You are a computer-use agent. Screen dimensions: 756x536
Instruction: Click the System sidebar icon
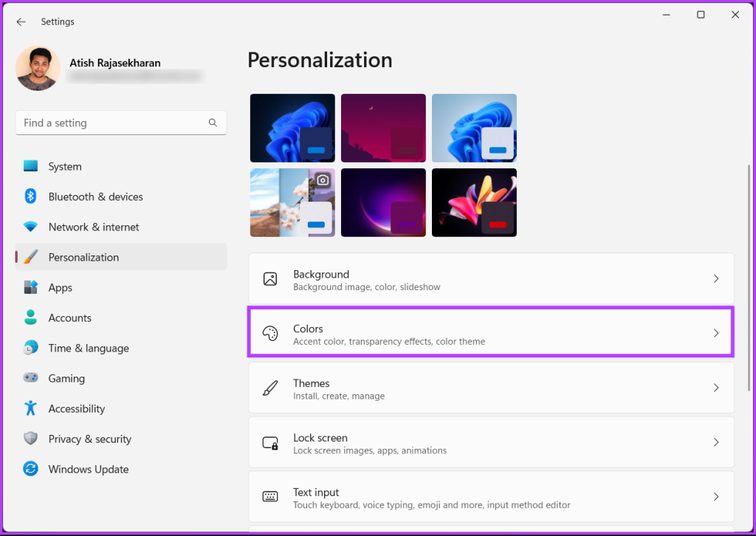coord(30,166)
